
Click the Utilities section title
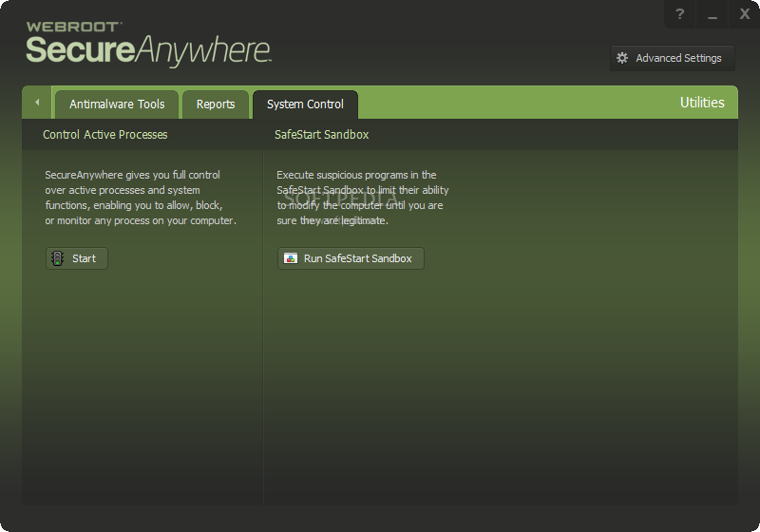(x=702, y=103)
